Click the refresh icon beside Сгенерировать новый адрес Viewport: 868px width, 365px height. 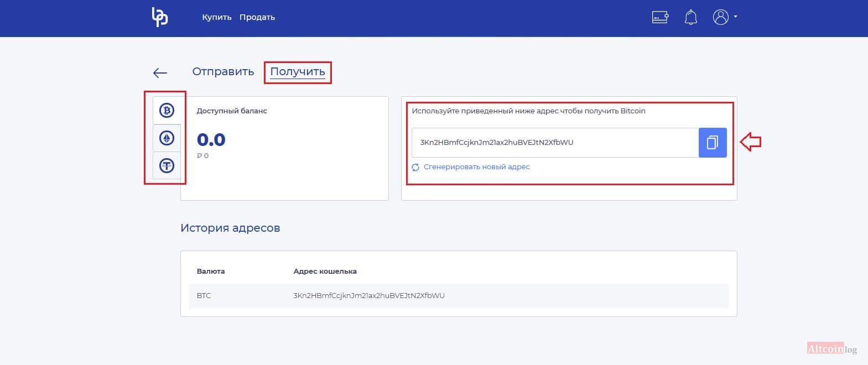(415, 167)
